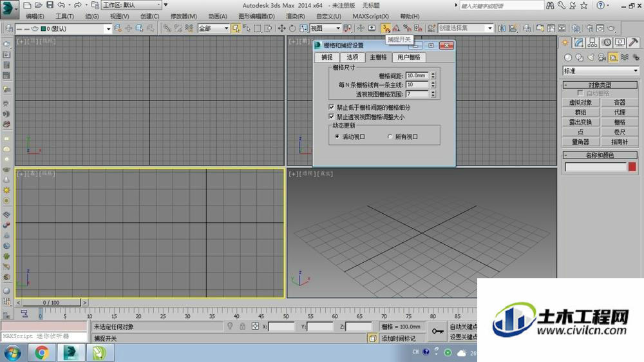Switch to the 用户栅格 tab

pyautogui.click(x=409, y=57)
